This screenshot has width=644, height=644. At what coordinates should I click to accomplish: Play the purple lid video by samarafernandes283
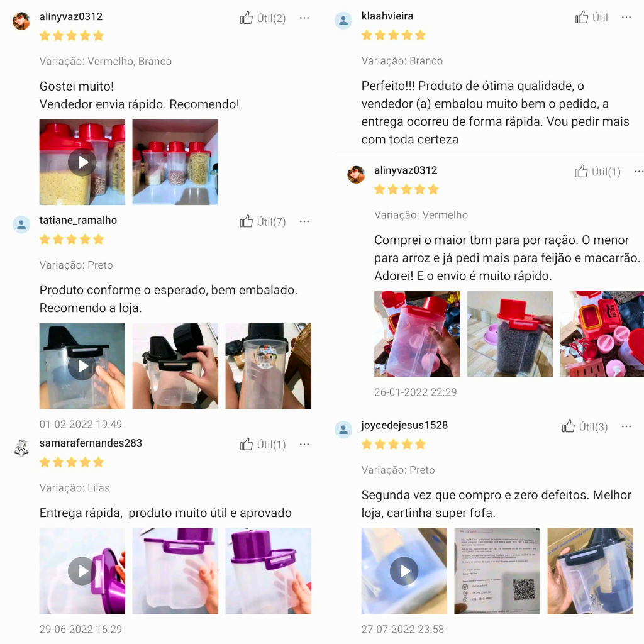[x=82, y=571]
